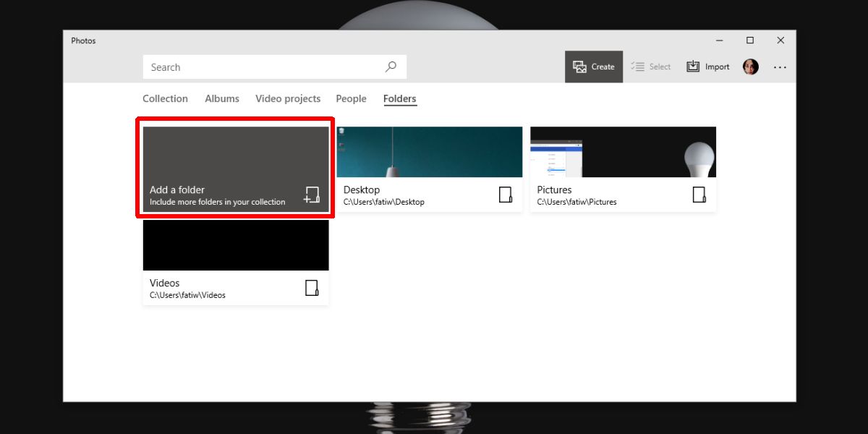Open the Create menu
The image size is (868, 434).
(594, 67)
